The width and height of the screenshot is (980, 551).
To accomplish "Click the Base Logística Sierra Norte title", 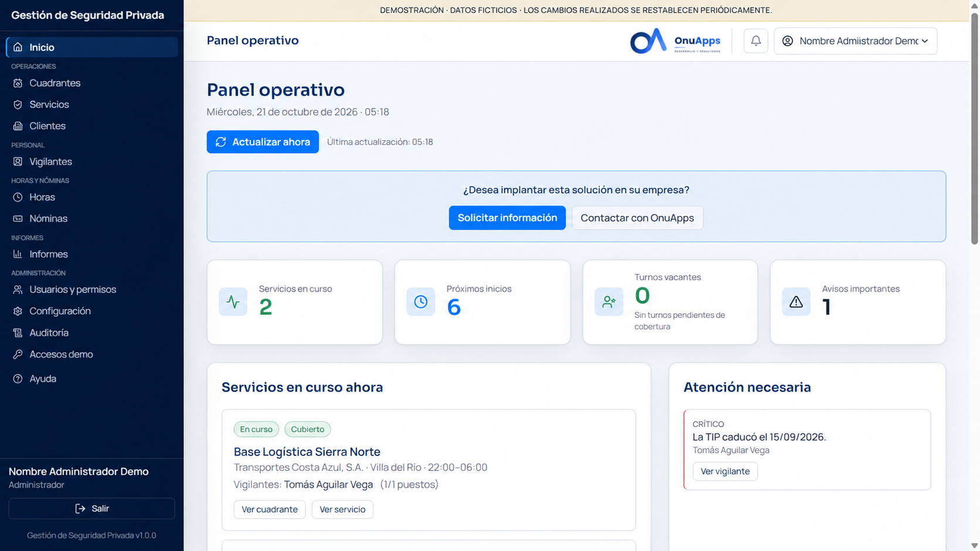I will [x=307, y=452].
